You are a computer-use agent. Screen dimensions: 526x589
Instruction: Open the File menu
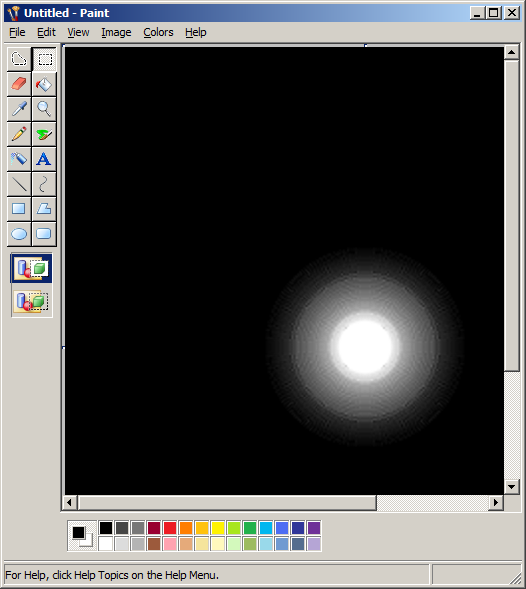click(x=17, y=32)
